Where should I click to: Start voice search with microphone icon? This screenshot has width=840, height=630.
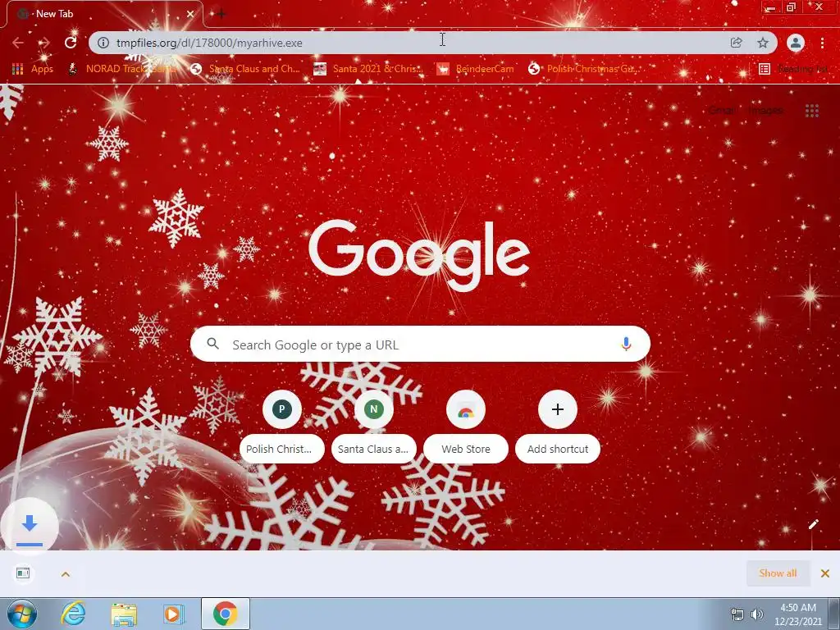[626, 344]
